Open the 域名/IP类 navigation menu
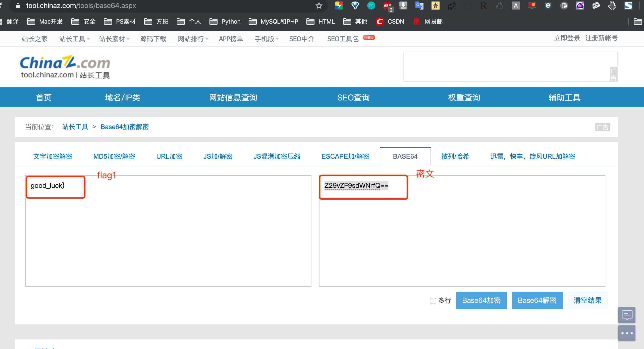This screenshot has width=644, height=349. coord(122,97)
